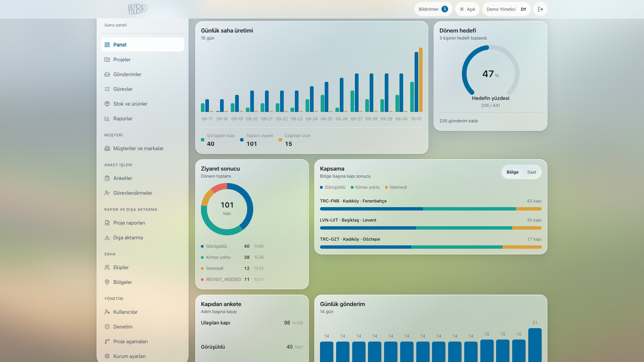Click the bar labeled 21 in Günlük gönderim
The height and width of the screenshot is (362, 644).
[535, 345]
